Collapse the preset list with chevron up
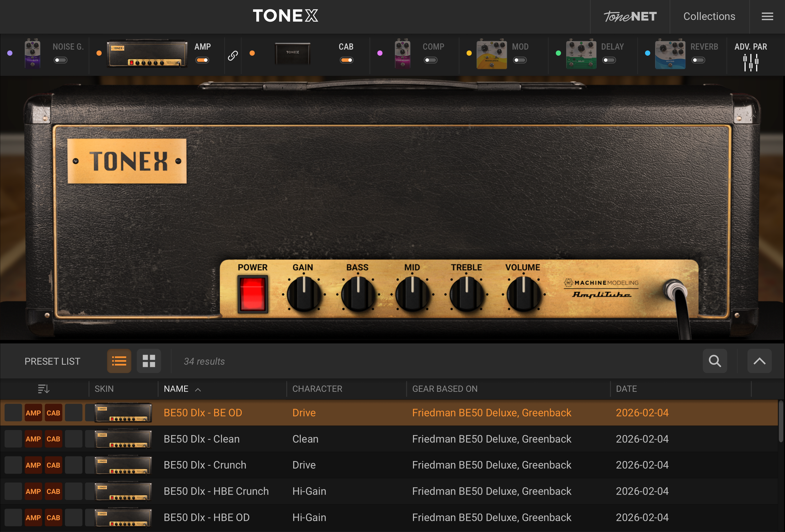This screenshot has height=532, width=785. [x=759, y=361]
